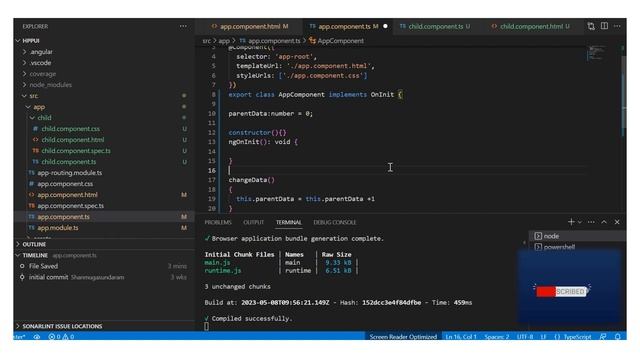This screenshot has height=360, width=640.
Task: Select the powershell terminal instance
Action: click(578, 247)
